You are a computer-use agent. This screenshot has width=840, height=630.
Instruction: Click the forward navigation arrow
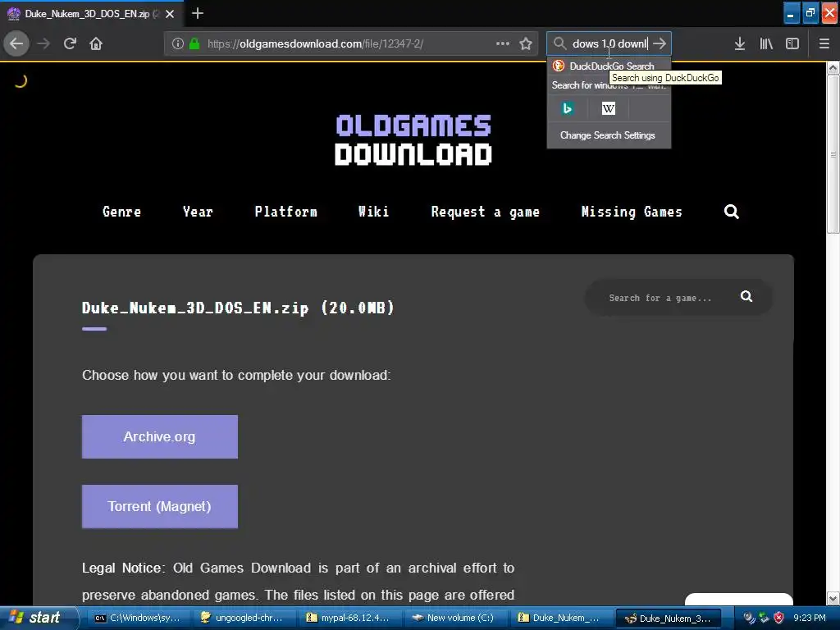click(43, 43)
